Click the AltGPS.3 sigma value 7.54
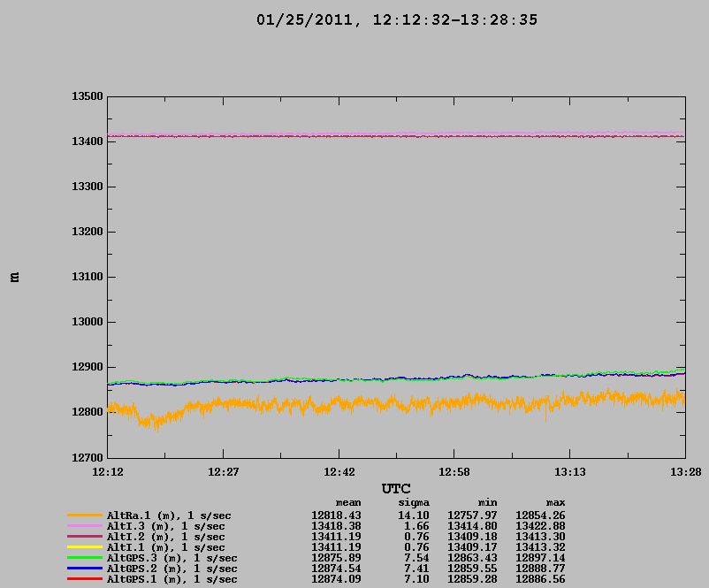The height and width of the screenshot is (588, 709). (416, 558)
